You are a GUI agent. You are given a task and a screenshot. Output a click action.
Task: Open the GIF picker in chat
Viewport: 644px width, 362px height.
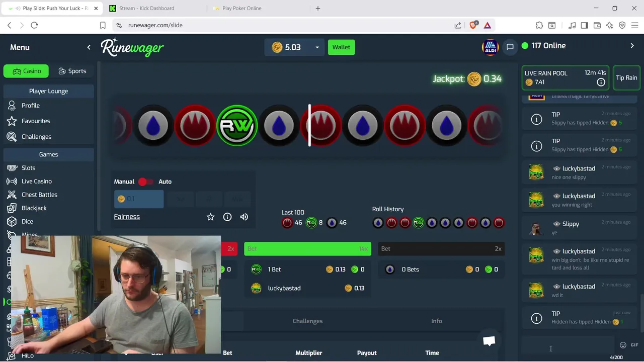click(x=634, y=345)
